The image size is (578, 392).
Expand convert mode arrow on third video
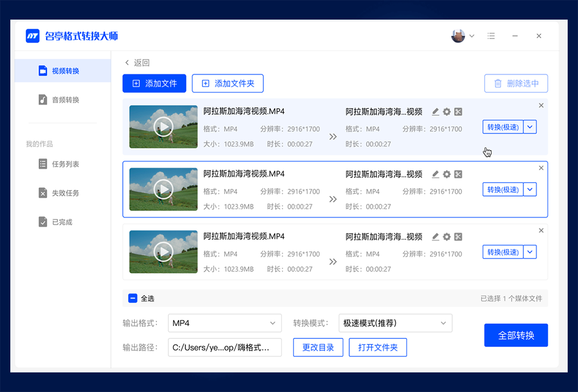530,252
